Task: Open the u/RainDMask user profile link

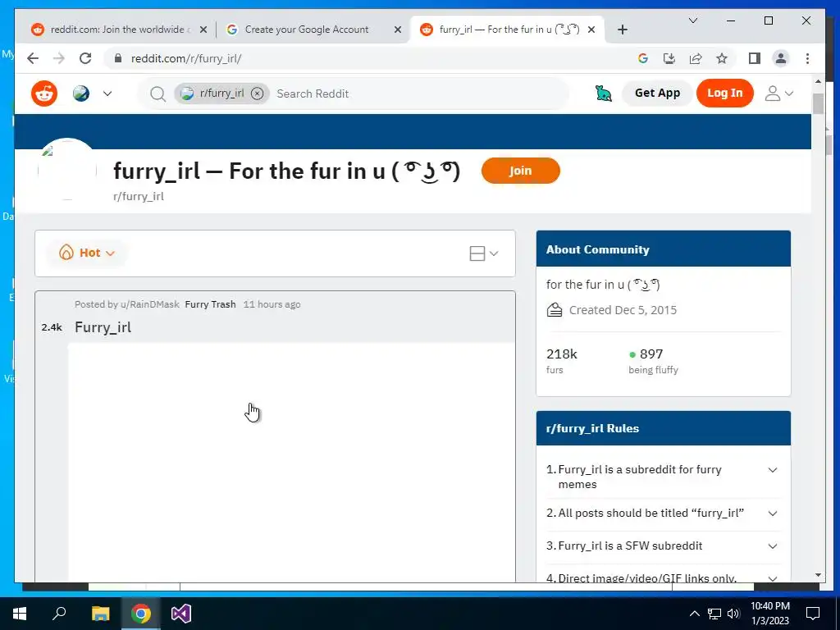Action: click(150, 304)
